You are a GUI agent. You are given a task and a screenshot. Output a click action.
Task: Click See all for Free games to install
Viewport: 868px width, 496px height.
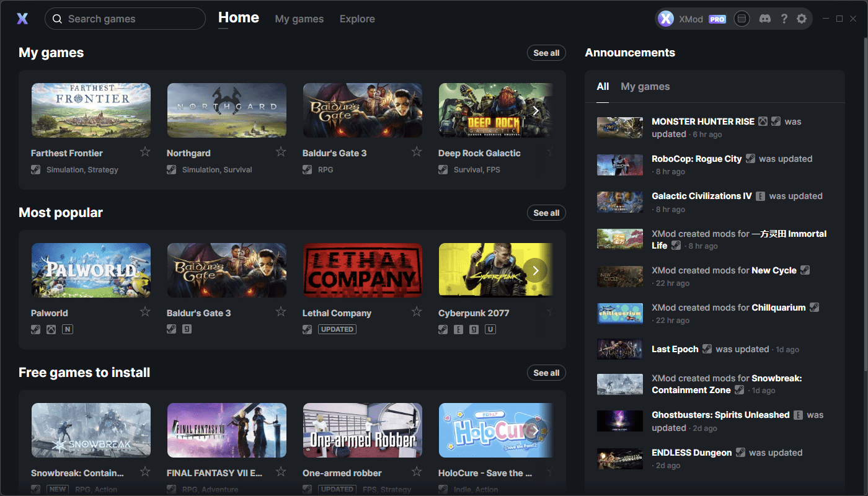point(546,373)
